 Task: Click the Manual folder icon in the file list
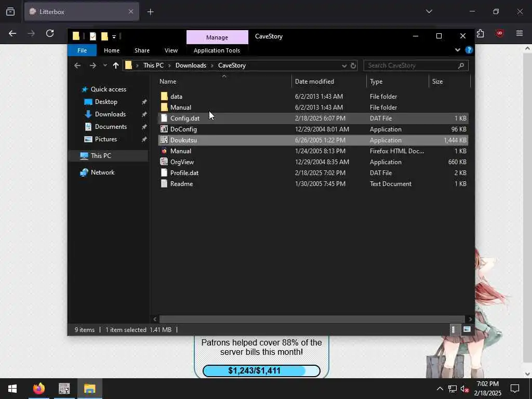pyautogui.click(x=164, y=107)
